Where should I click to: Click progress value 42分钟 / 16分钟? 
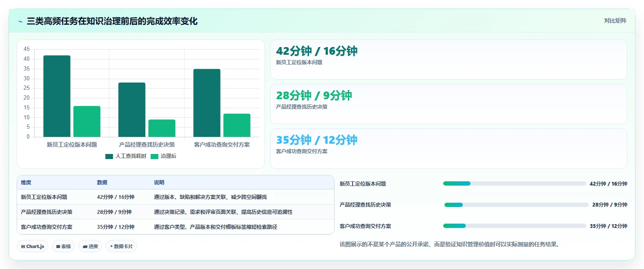pos(609,184)
